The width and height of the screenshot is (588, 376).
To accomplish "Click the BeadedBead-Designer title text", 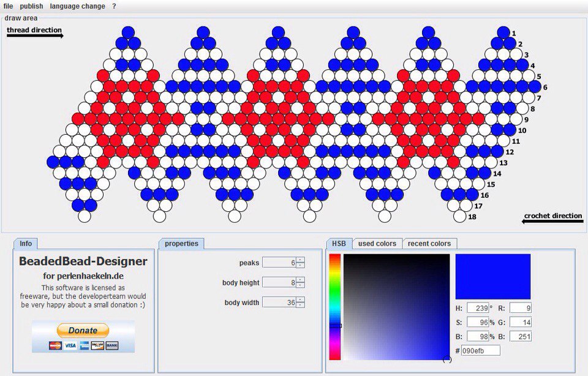I will point(83,261).
